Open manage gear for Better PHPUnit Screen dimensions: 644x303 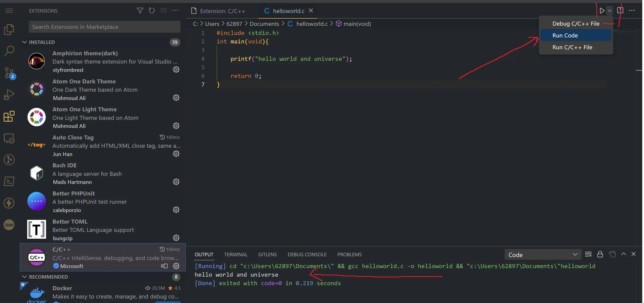176,210
